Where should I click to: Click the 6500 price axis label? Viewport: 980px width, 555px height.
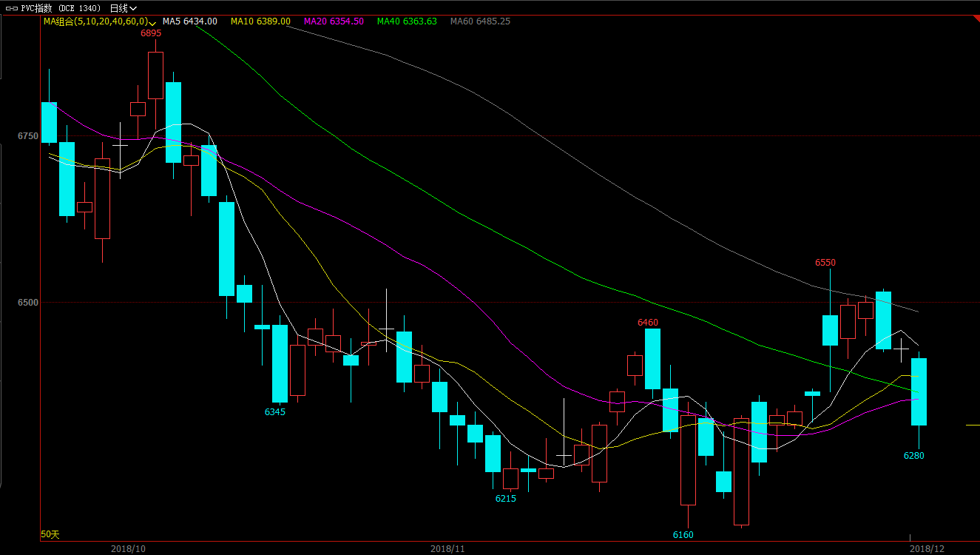[28, 303]
